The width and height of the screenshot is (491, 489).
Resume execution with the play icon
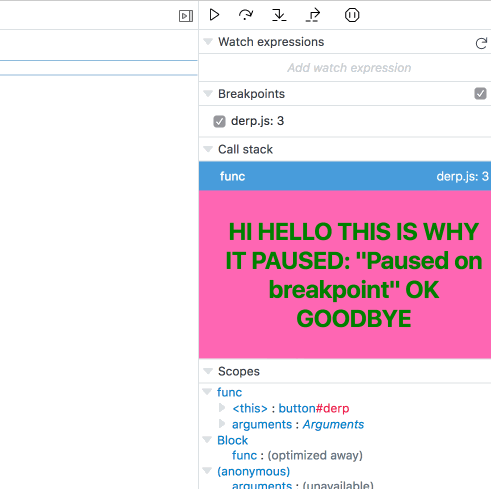click(x=214, y=15)
